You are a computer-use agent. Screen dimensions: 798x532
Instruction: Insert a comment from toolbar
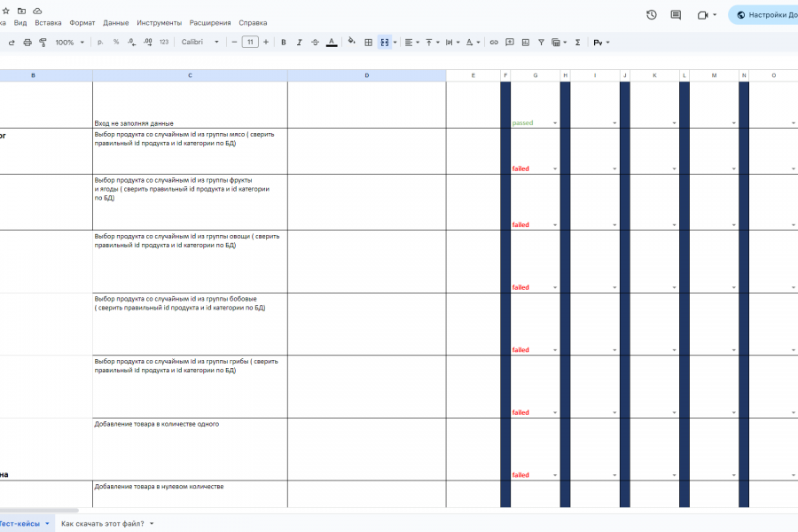510,43
